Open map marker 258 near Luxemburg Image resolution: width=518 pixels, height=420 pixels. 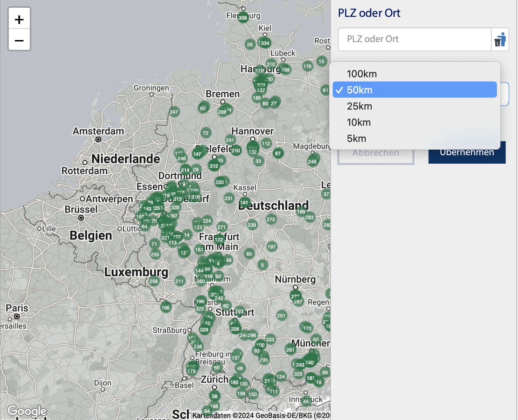[154, 281]
